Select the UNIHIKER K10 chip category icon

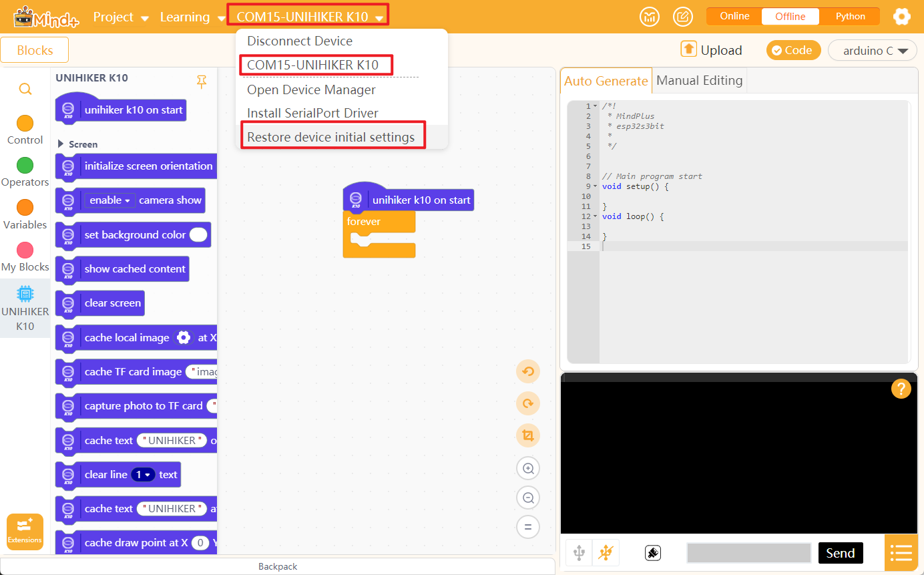pyautogui.click(x=25, y=293)
